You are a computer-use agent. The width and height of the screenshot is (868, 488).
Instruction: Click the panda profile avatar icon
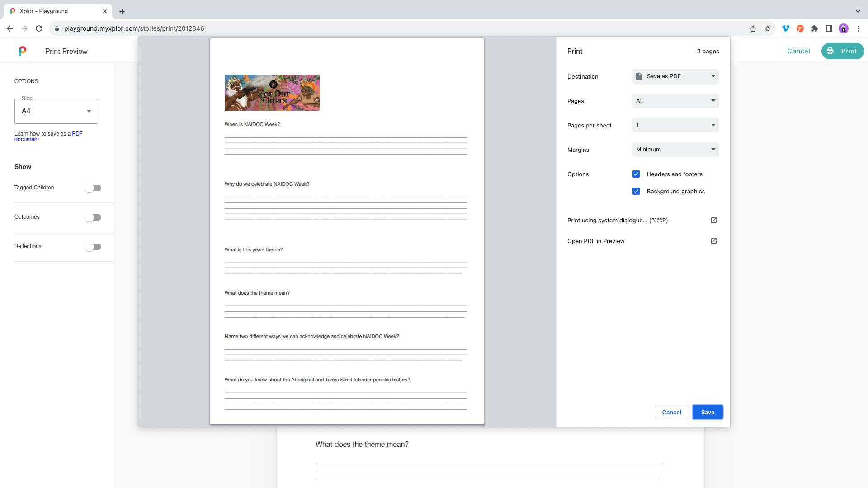pos(844,28)
